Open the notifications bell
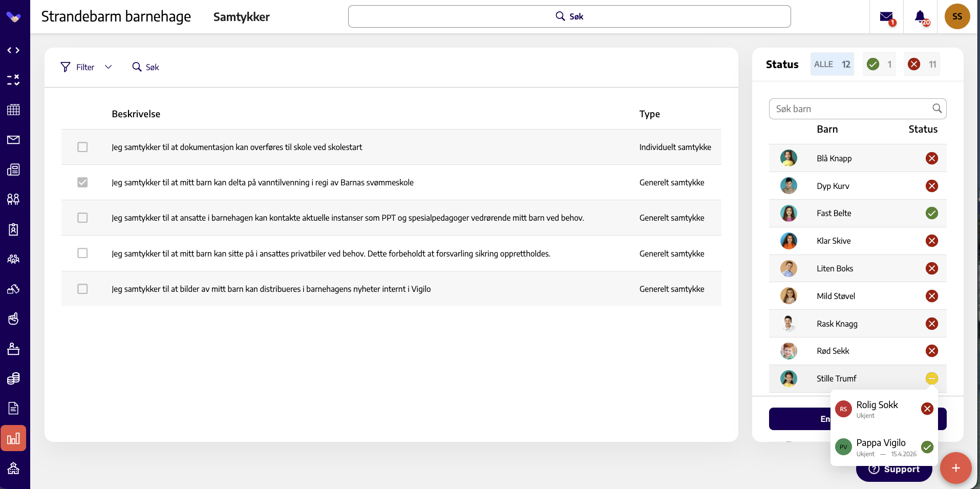Screen dimensions: 980x489 click(920, 17)
